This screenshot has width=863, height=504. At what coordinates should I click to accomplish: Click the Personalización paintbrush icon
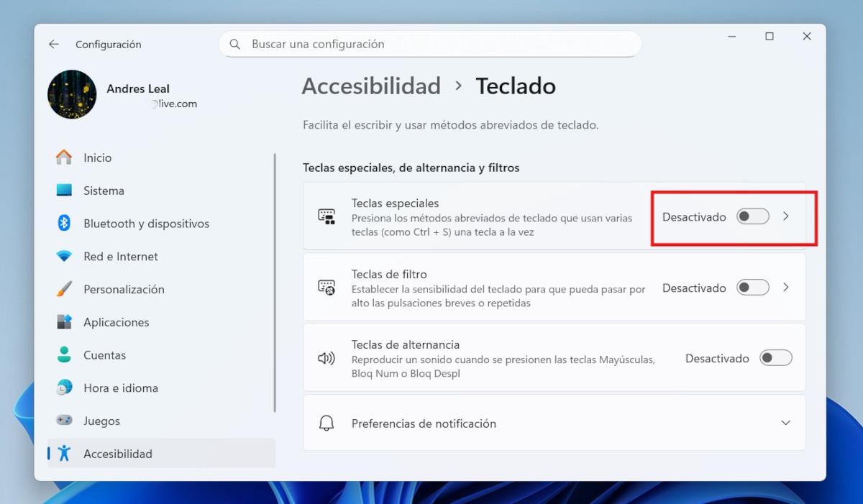(64, 289)
